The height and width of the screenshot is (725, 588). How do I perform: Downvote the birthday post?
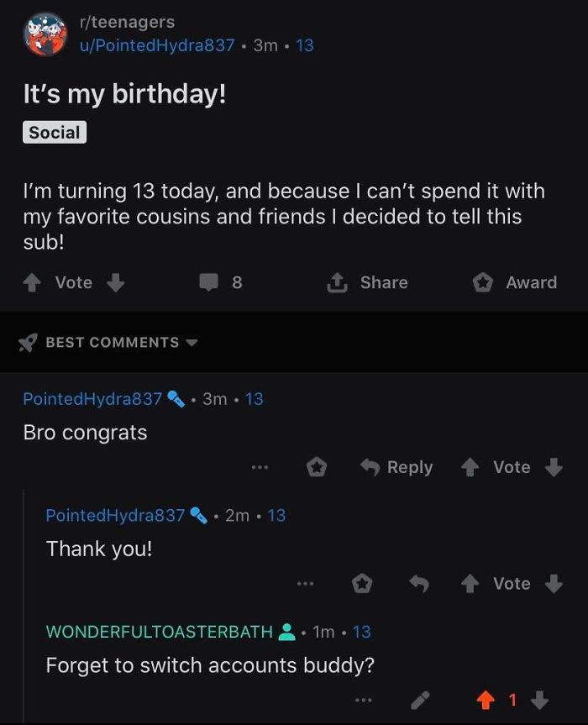(116, 283)
